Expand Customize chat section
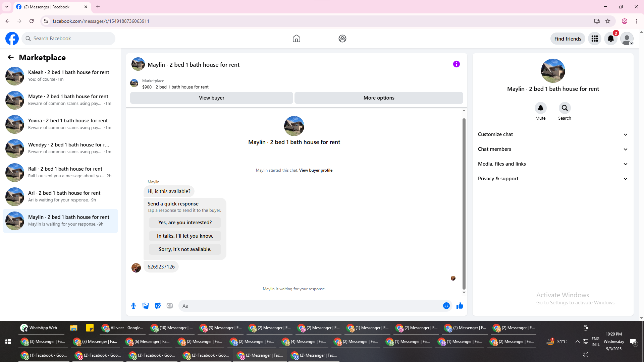The image size is (644, 362). [553, 134]
